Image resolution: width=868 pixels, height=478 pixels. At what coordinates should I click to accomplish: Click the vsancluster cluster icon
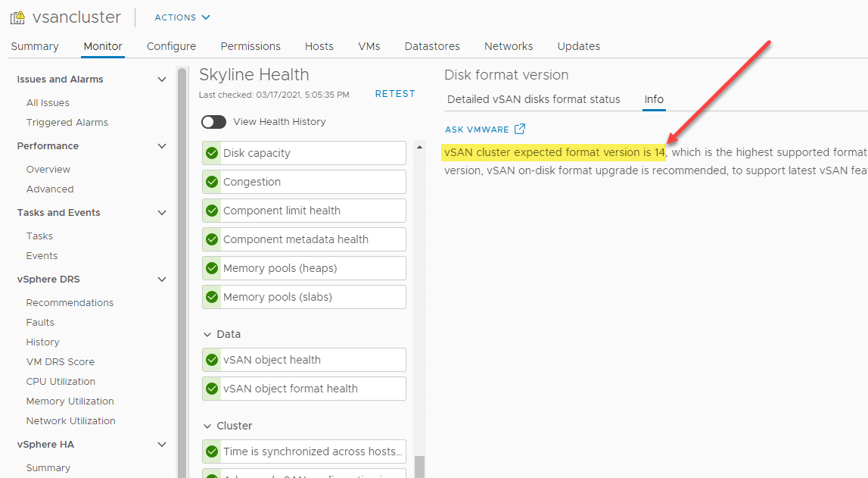click(x=17, y=17)
